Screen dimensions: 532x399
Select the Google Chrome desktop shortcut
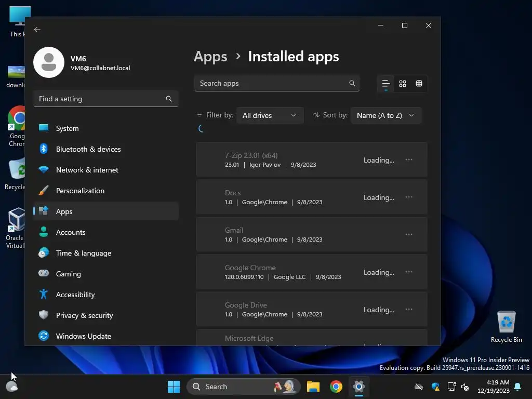click(x=16, y=126)
